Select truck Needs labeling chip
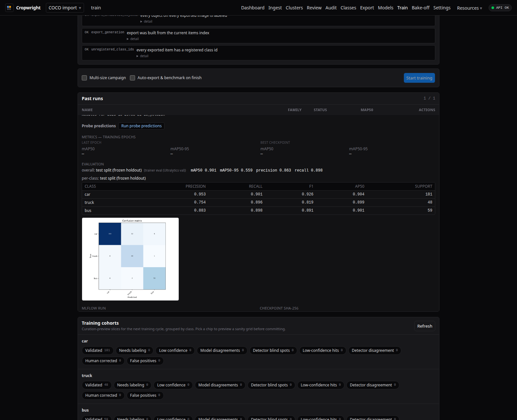517x420 pixels. pos(132,385)
